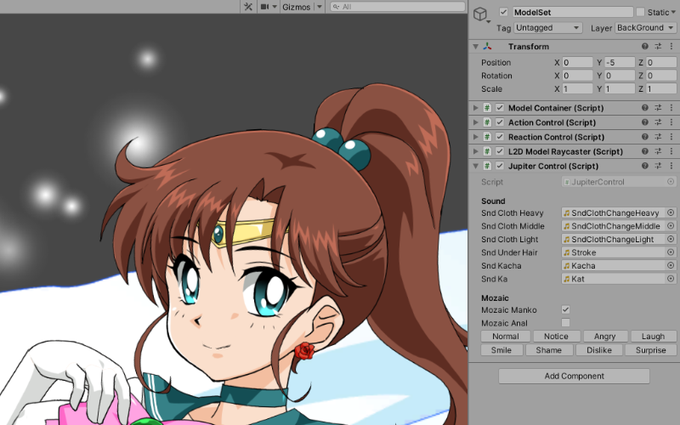Click the Notice expression button
This screenshot has height=425, width=680.
pyautogui.click(x=556, y=336)
